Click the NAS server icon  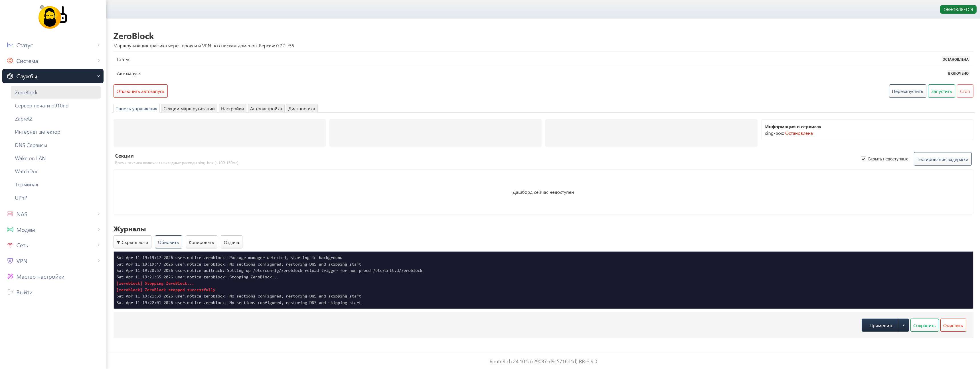click(x=10, y=214)
